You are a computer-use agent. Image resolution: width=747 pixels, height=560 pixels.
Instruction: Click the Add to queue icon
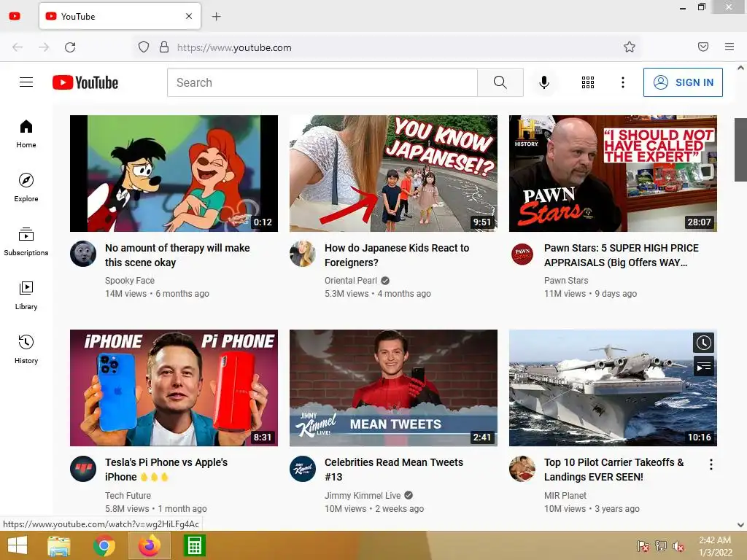704,366
